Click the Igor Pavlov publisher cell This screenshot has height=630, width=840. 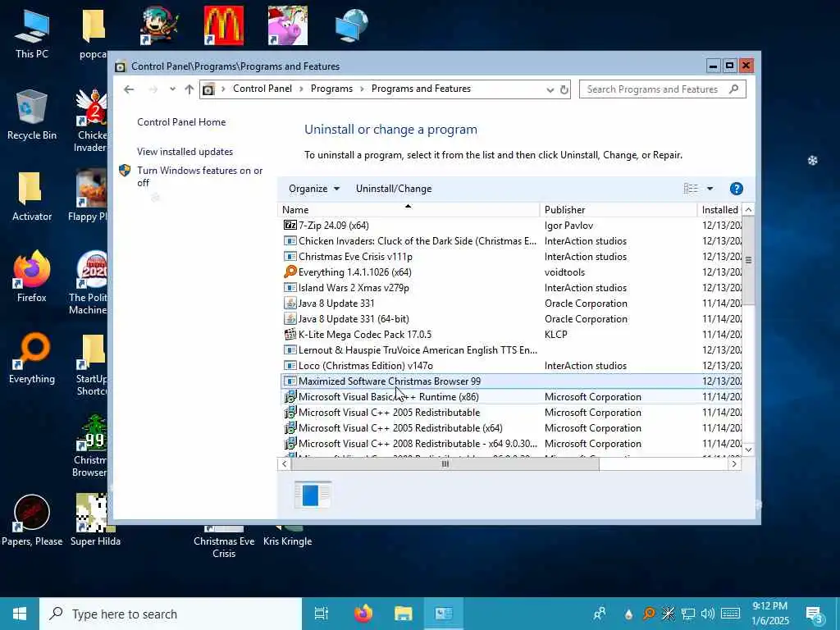(x=568, y=226)
